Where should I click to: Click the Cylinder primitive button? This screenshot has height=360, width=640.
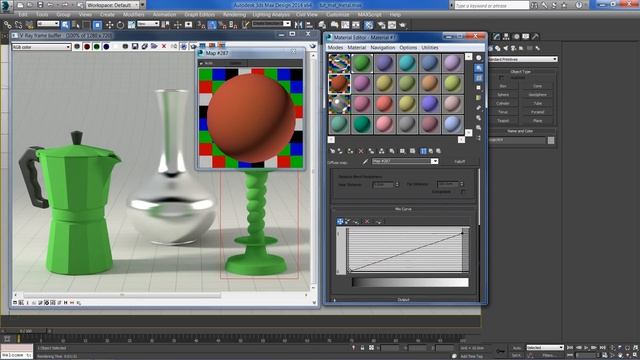click(503, 103)
